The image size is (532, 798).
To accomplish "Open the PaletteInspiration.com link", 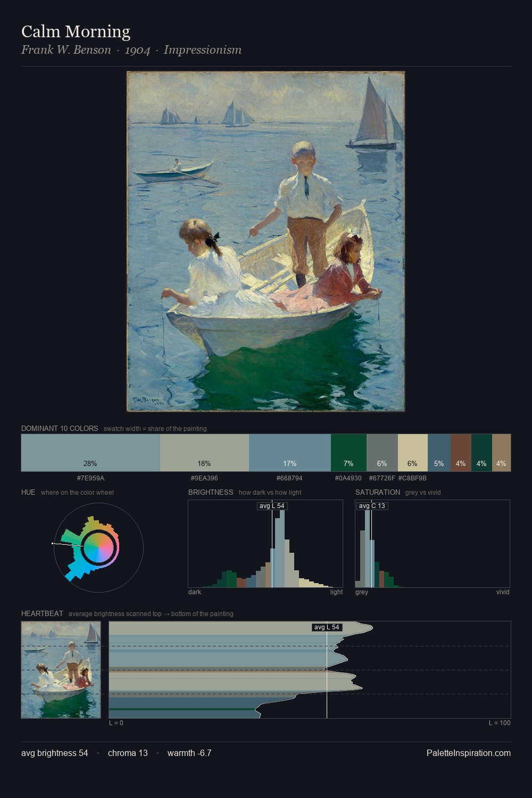I will (469, 753).
